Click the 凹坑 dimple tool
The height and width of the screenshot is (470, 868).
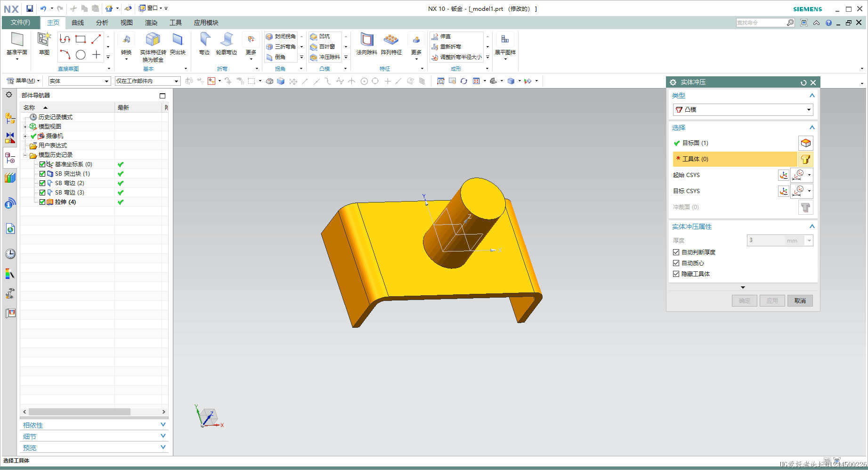[320, 36]
